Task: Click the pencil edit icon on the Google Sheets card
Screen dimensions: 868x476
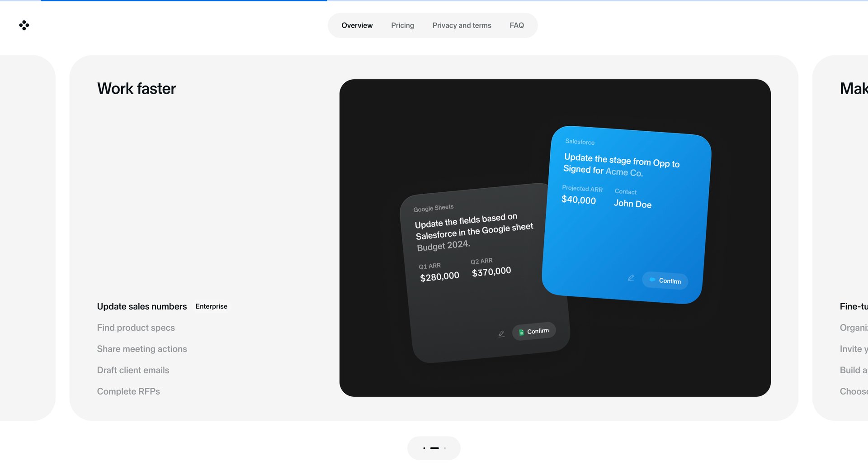Action: tap(501, 333)
